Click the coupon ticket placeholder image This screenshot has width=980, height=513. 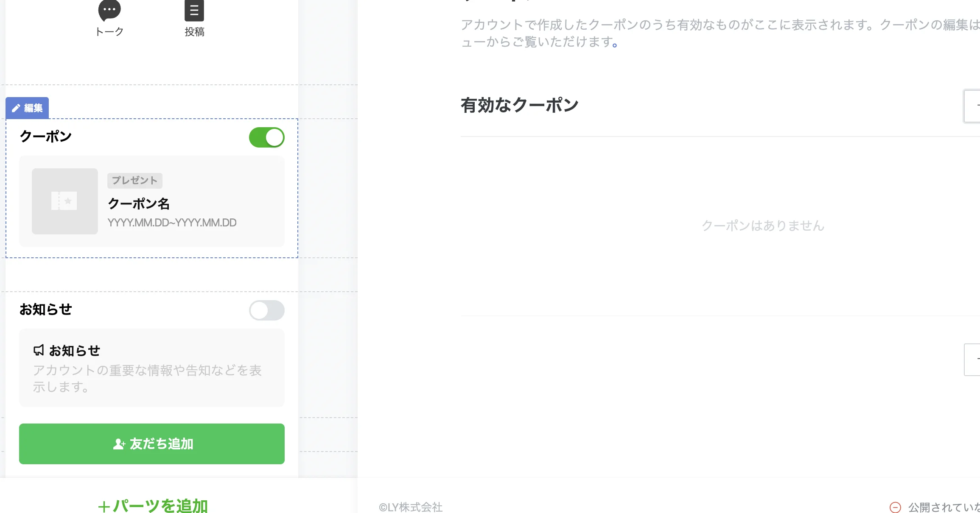(x=65, y=201)
